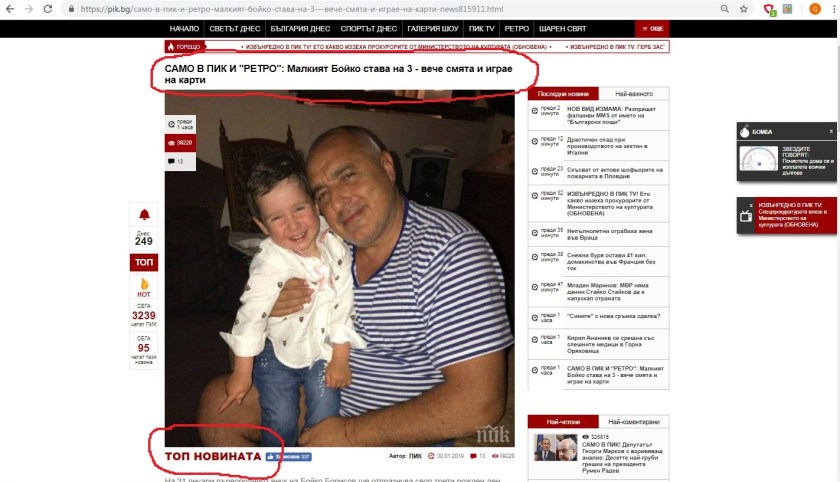Viewport: 840px width, 482px height.
Task: Open the Chrome three-dot menu
Action: 833,9
